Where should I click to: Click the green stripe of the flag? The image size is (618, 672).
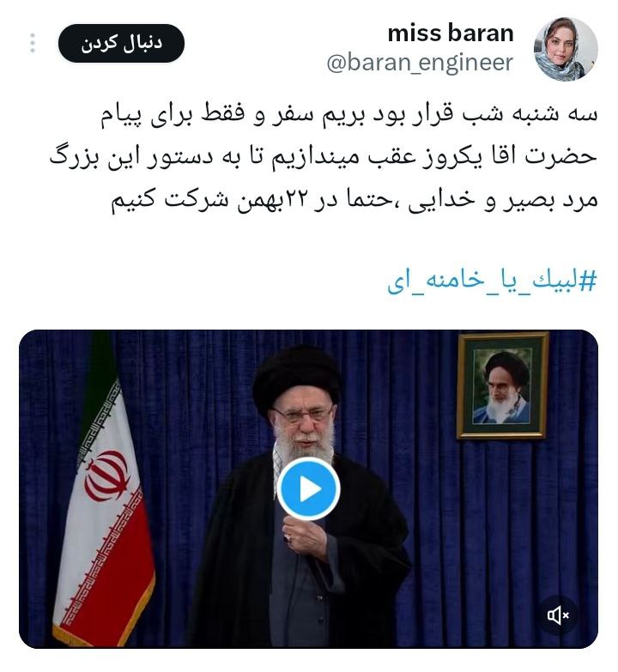[x=98, y=377]
